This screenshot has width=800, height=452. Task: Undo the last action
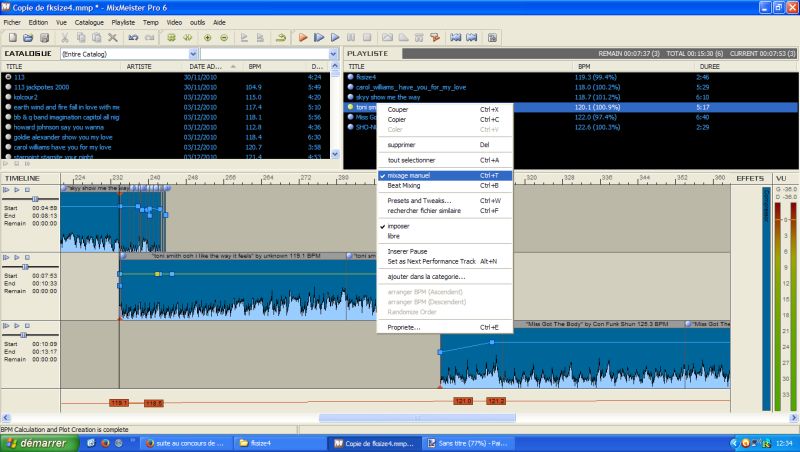[133, 38]
